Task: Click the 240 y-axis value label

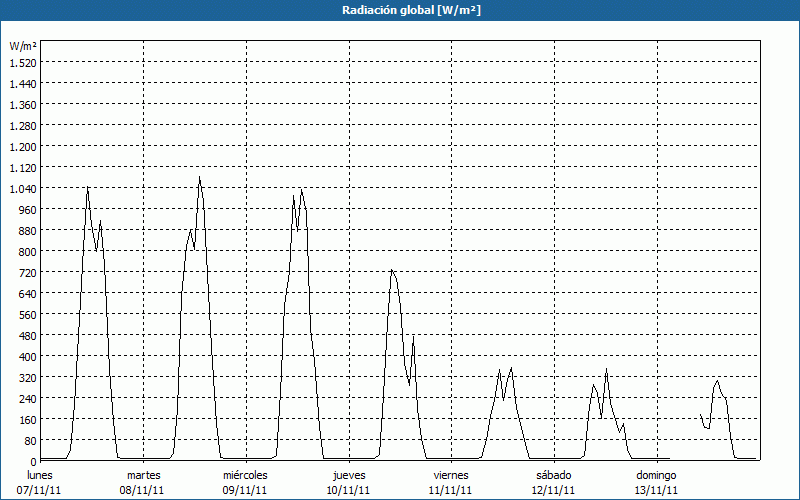Action: point(26,398)
